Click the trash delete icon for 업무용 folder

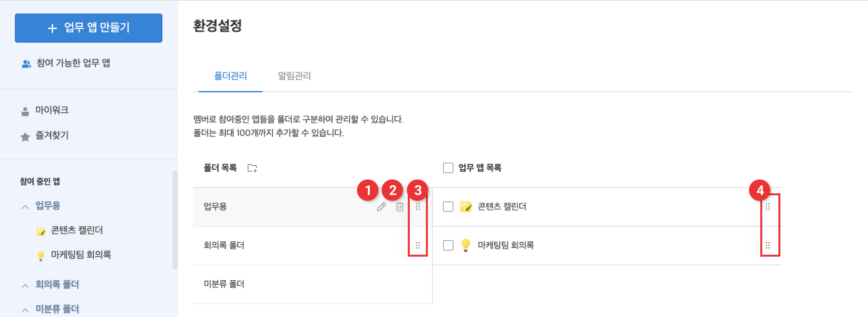click(399, 207)
